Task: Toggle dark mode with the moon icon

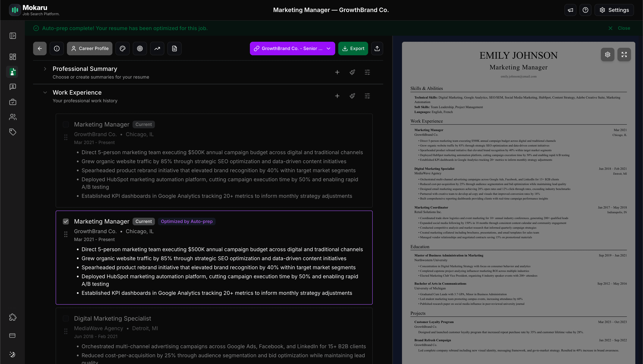Action: point(12,354)
